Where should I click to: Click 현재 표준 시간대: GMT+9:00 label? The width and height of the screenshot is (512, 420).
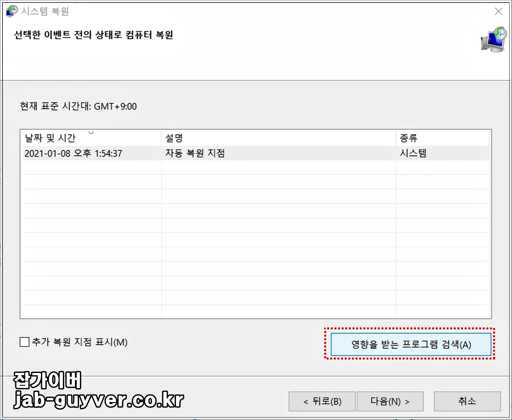coord(78,106)
